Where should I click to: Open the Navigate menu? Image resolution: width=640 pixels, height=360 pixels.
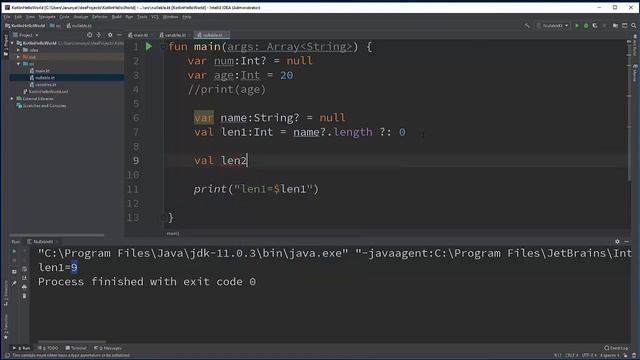coord(47,17)
